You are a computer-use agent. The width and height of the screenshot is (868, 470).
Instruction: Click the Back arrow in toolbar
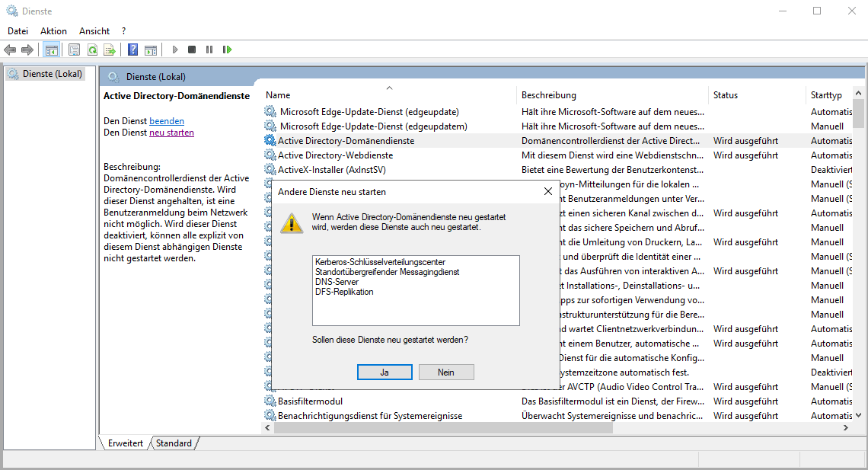[x=10, y=50]
